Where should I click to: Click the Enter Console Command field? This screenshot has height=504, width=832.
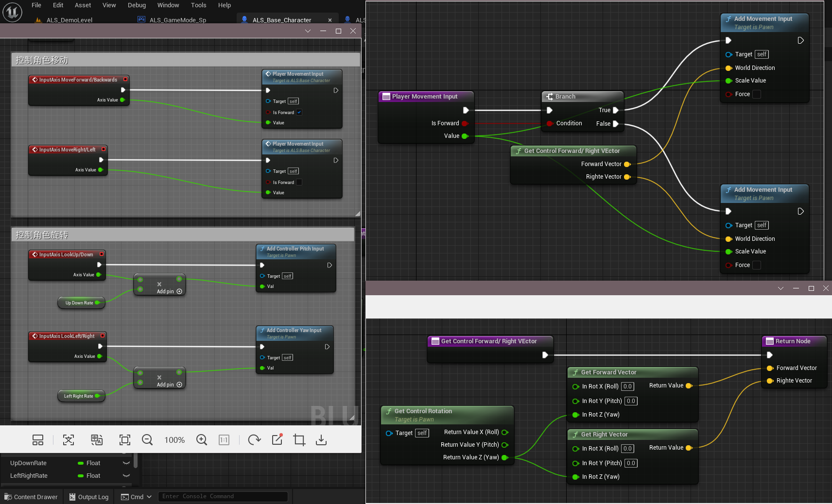(223, 496)
